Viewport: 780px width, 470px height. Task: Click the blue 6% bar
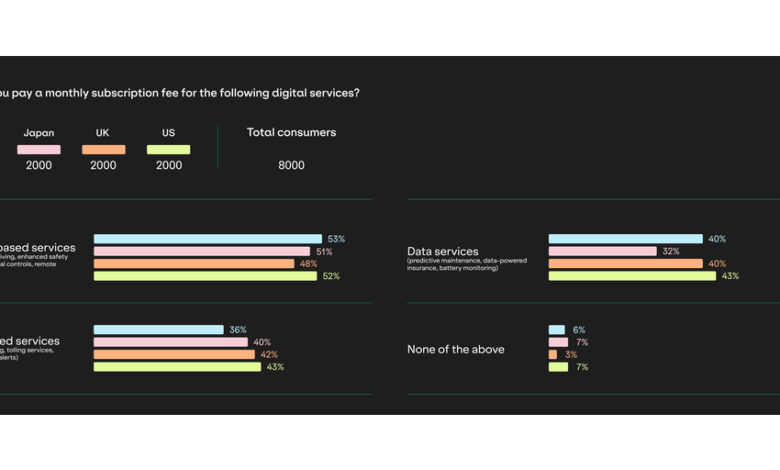click(556, 330)
